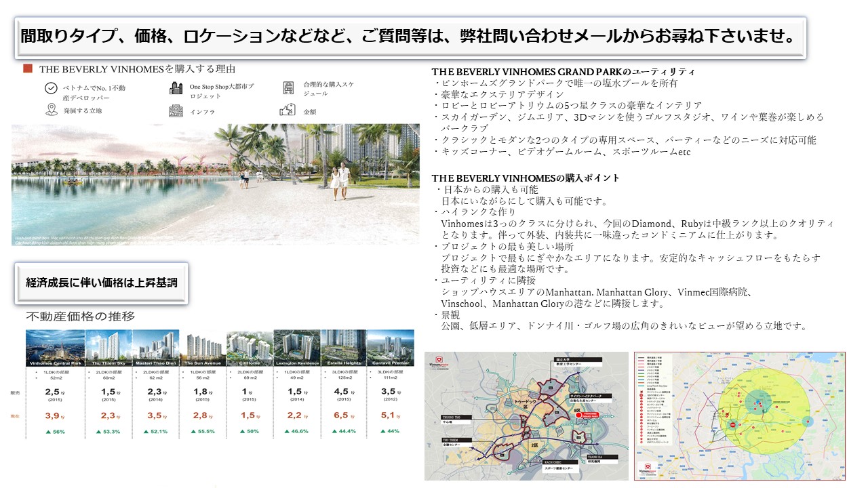Click the price tag icon beside 金額
The image size is (868, 488).
pyautogui.click(x=288, y=110)
